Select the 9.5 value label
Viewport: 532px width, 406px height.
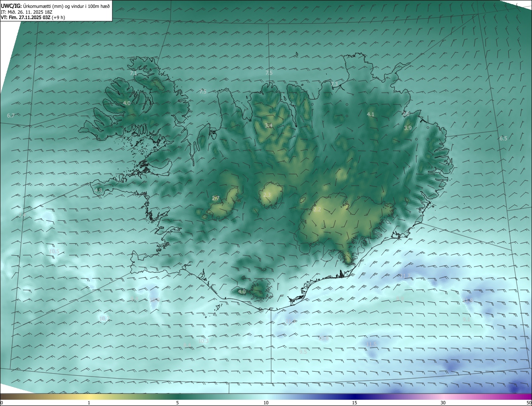click(x=303, y=352)
